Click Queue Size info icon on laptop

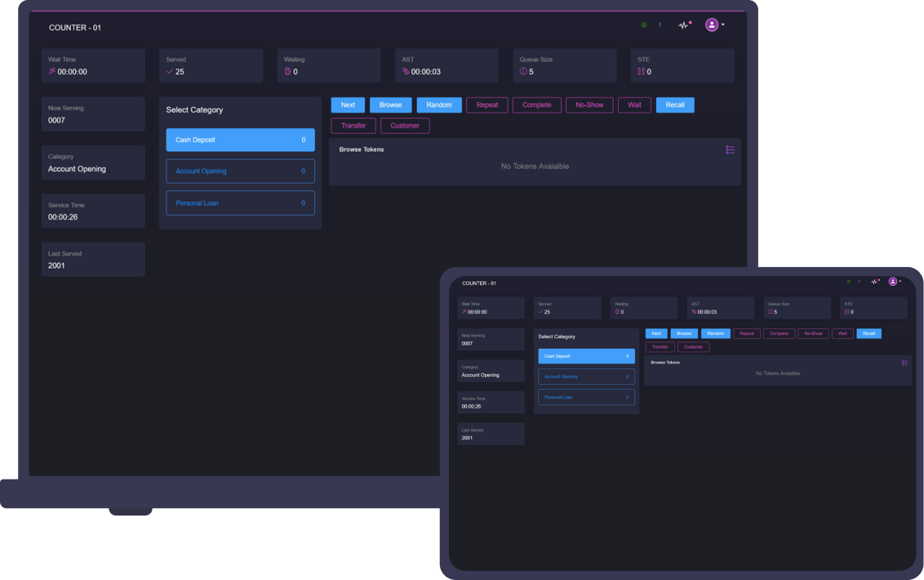coord(523,71)
